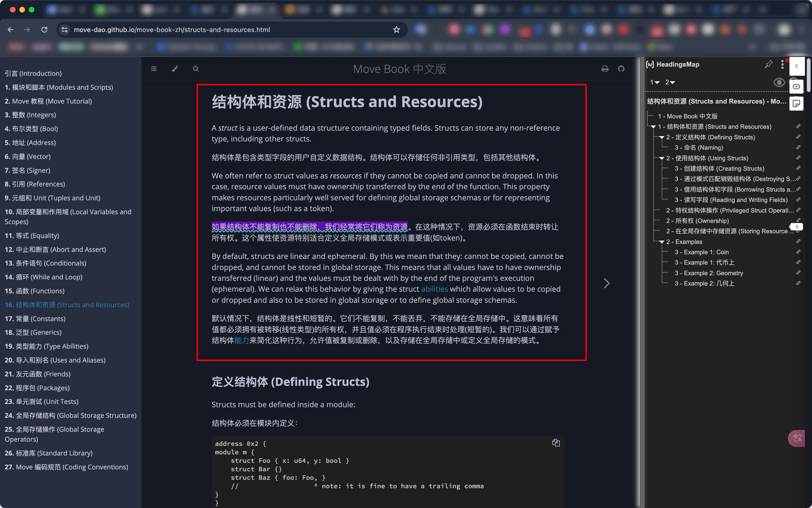Jump to 3 - Example 2: 几何上 heading
The width and height of the screenshot is (812, 508).
click(704, 283)
